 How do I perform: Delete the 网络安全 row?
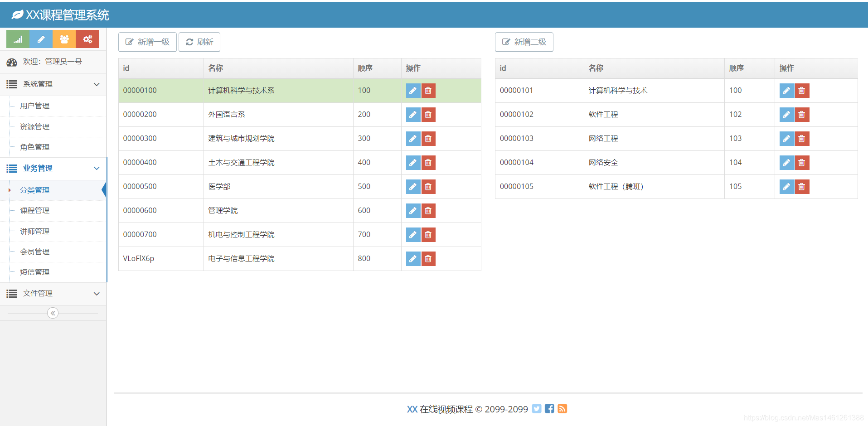pyautogui.click(x=802, y=163)
